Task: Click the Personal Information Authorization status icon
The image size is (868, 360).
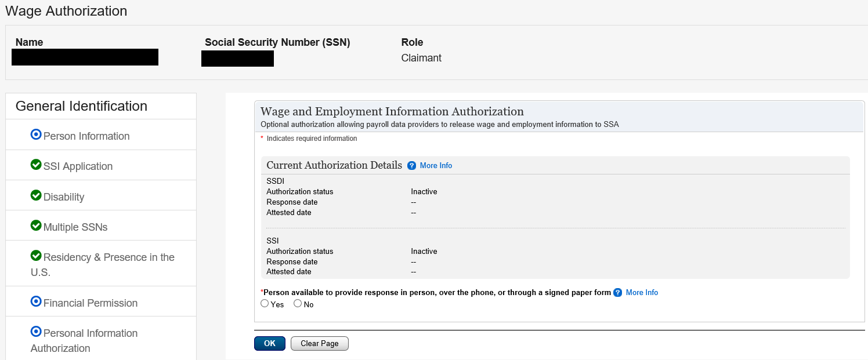Action: point(36,332)
